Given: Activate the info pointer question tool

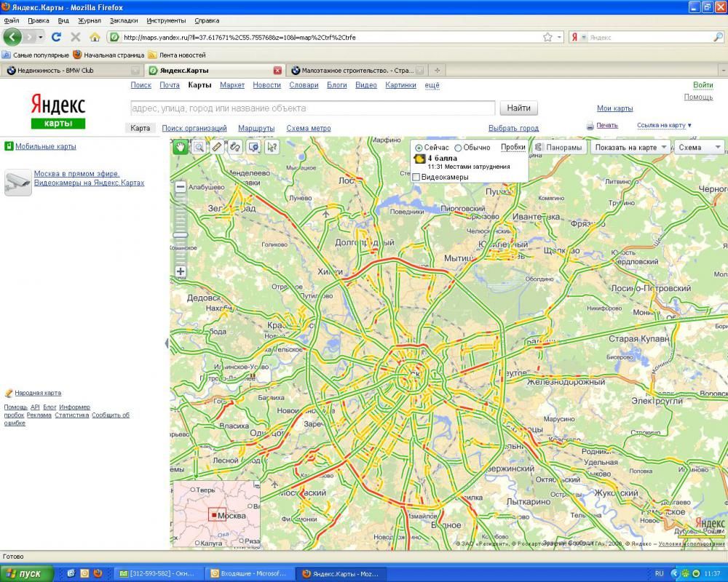Looking at the screenshot, I should tap(272, 147).
